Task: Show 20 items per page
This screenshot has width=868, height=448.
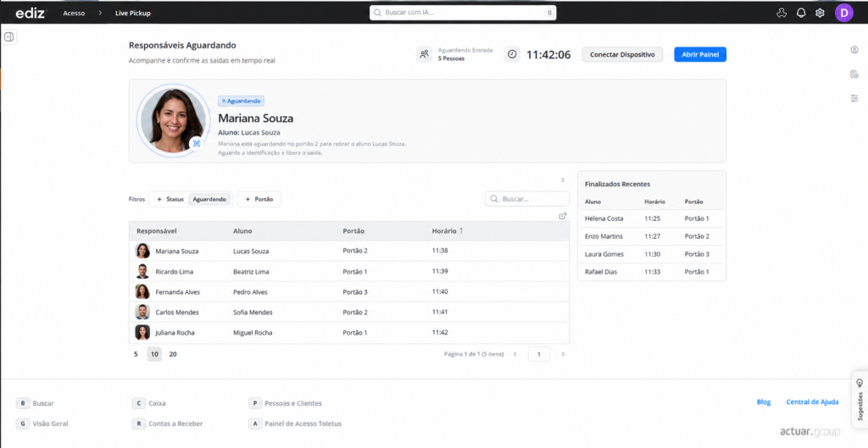Action: 173,354
